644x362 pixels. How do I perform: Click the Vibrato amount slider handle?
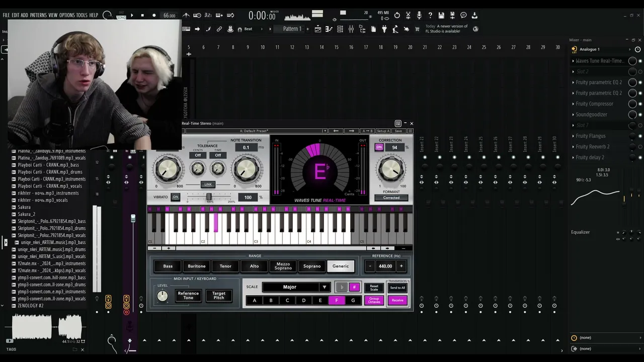pyautogui.click(x=209, y=197)
